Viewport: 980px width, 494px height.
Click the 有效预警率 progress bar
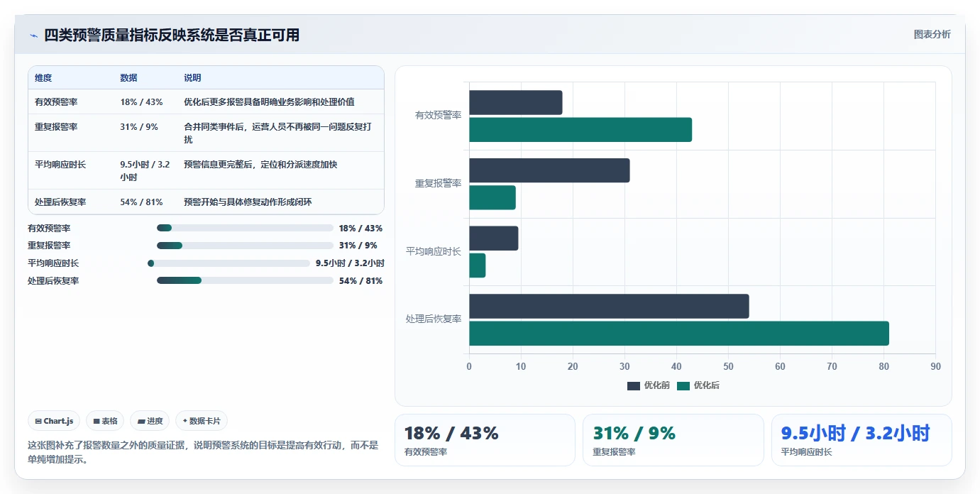[x=245, y=228]
